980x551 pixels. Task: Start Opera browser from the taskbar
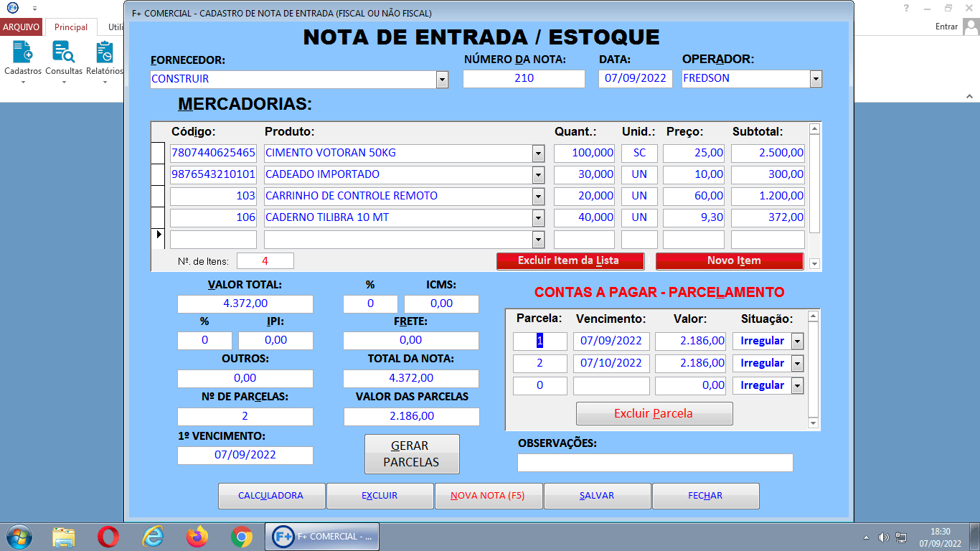pyautogui.click(x=108, y=536)
